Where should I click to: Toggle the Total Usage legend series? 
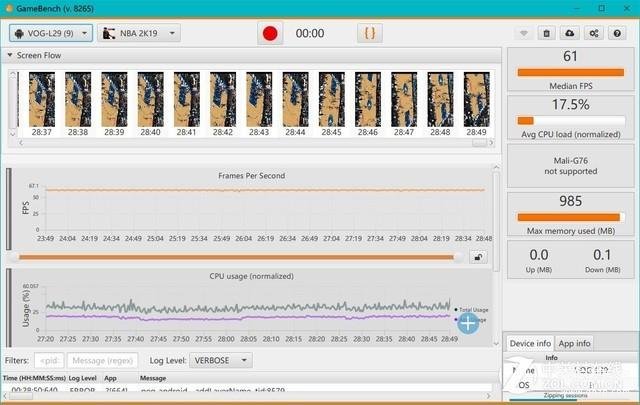click(471, 310)
